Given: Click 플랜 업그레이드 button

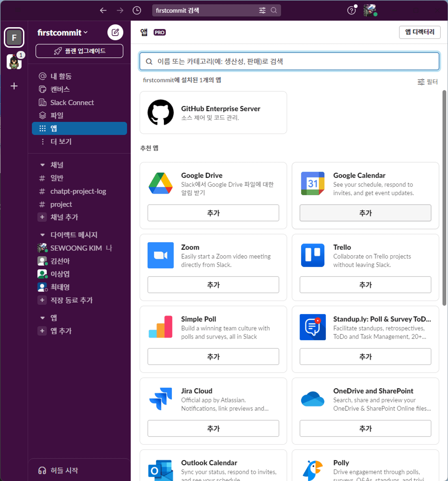Looking at the screenshot, I should [79, 51].
